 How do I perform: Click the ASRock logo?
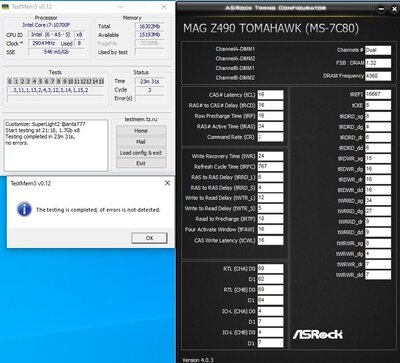coord(318,334)
